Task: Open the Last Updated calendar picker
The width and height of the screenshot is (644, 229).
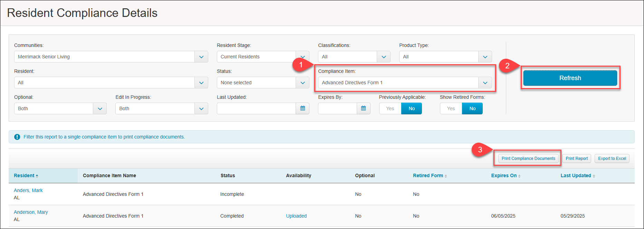Action: coord(302,108)
